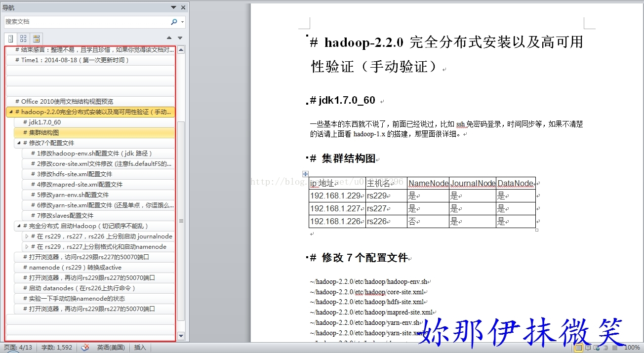Viewport: 644px width, 353px height.
Task: Click 英语(美国) language in status bar
Action: pyautogui.click(x=111, y=348)
